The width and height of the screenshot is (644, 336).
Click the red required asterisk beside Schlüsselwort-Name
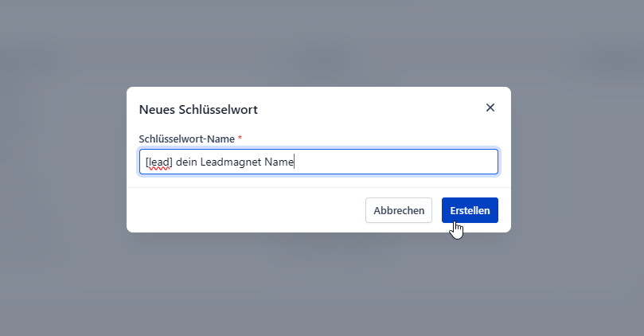[x=240, y=138]
